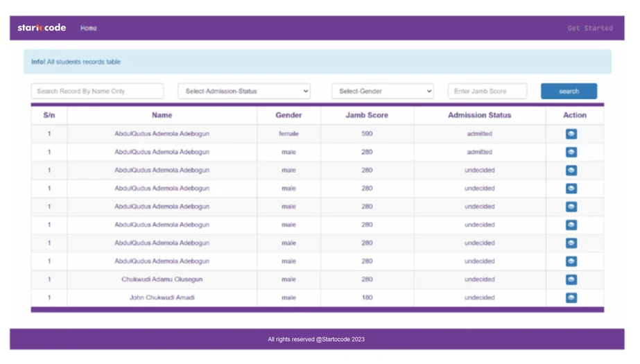Go to the Home menu item
This screenshot has width=640, height=364.
coord(89,28)
